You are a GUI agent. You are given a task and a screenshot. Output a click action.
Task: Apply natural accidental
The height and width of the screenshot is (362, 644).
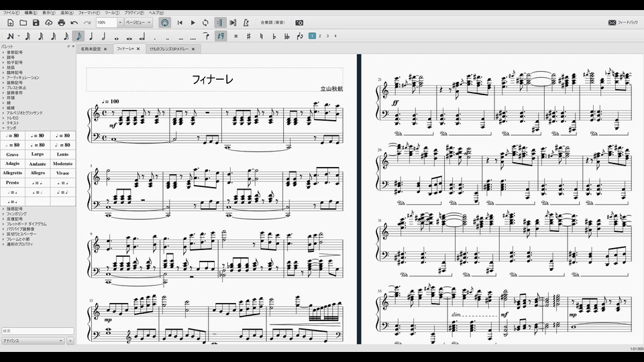[261, 36]
